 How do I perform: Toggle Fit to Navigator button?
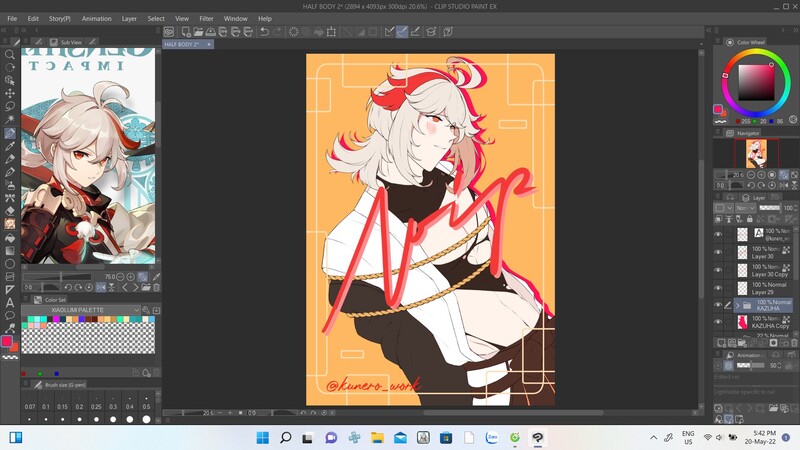click(783, 174)
